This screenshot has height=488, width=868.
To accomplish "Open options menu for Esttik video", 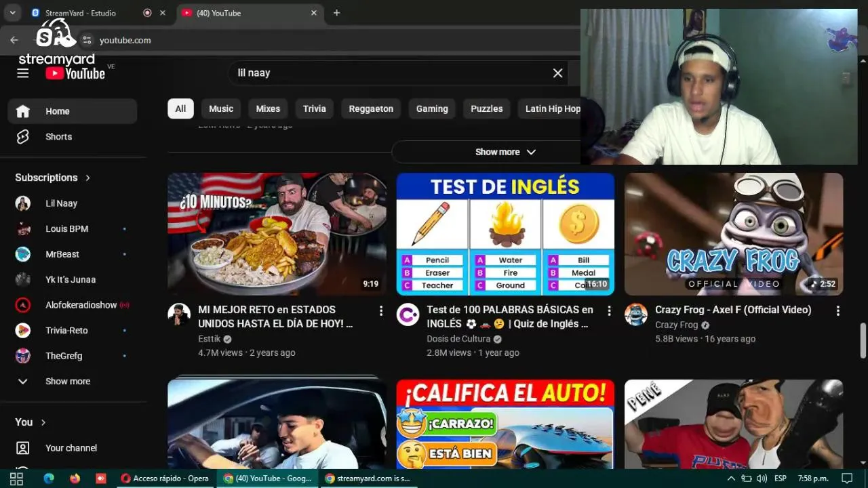I will (381, 310).
